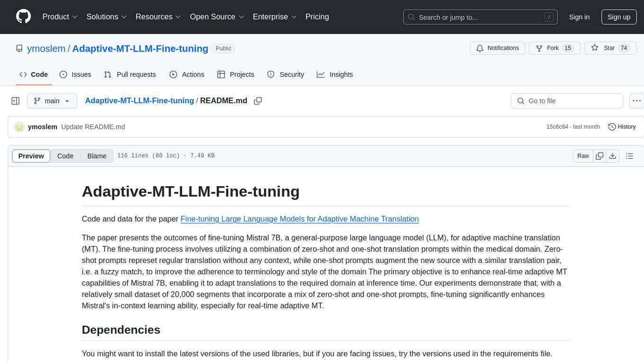This screenshot has height=362, width=644.
Task: Switch to the Code tab
Action: 34,74
